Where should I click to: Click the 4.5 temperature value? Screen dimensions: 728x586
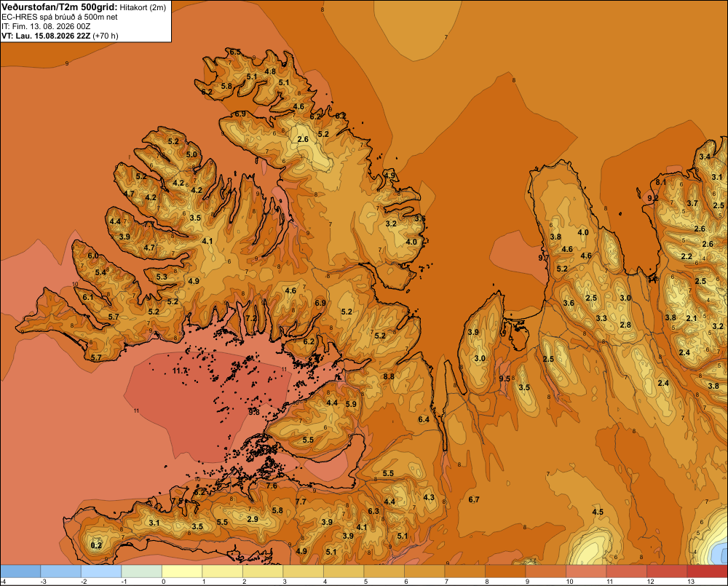pos(598,512)
